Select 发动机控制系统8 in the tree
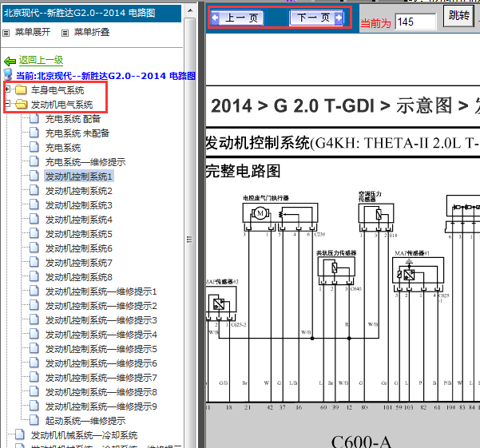Image resolution: width=480 pixels, height=448 pixels. pos(79,277)
